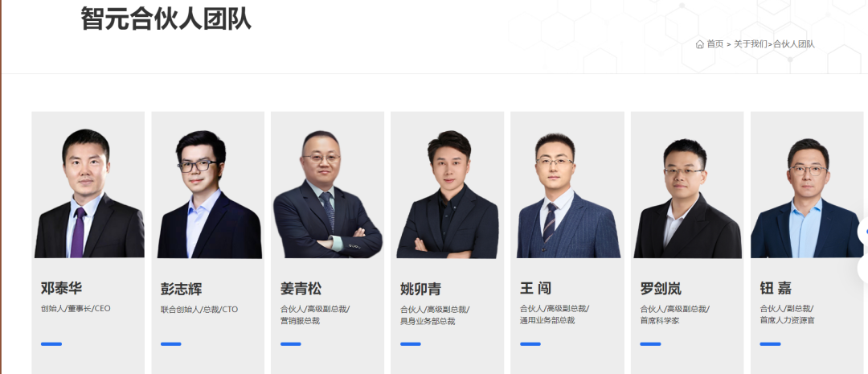Click the 智元合伙人团队 page heading
This screenshot has width=868, height=374.
click(x=166, y=18)
